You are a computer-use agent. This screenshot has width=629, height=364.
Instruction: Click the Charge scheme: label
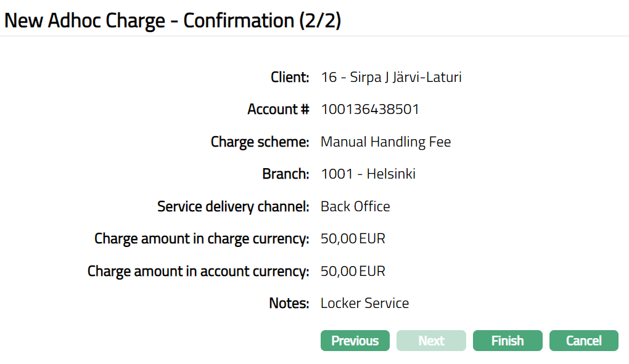click(x=260, y=142)
